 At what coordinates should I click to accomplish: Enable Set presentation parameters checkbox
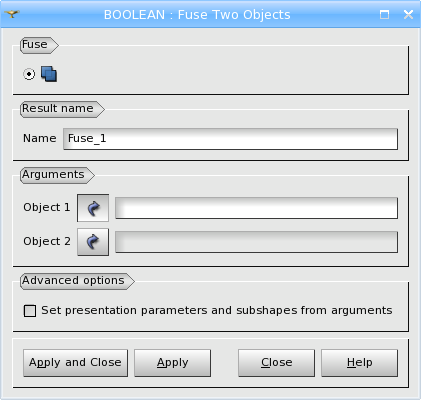coord(30,311)
